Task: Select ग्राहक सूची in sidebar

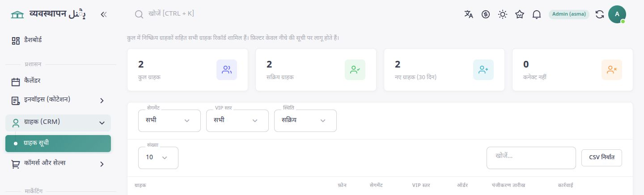Action: click(x=58, y=144)
